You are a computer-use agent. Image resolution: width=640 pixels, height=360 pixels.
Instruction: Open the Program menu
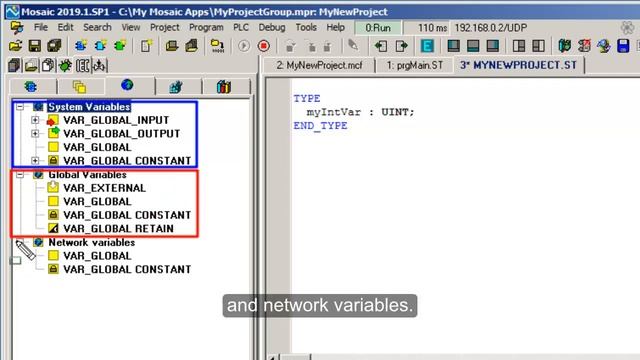coord(206,27)
